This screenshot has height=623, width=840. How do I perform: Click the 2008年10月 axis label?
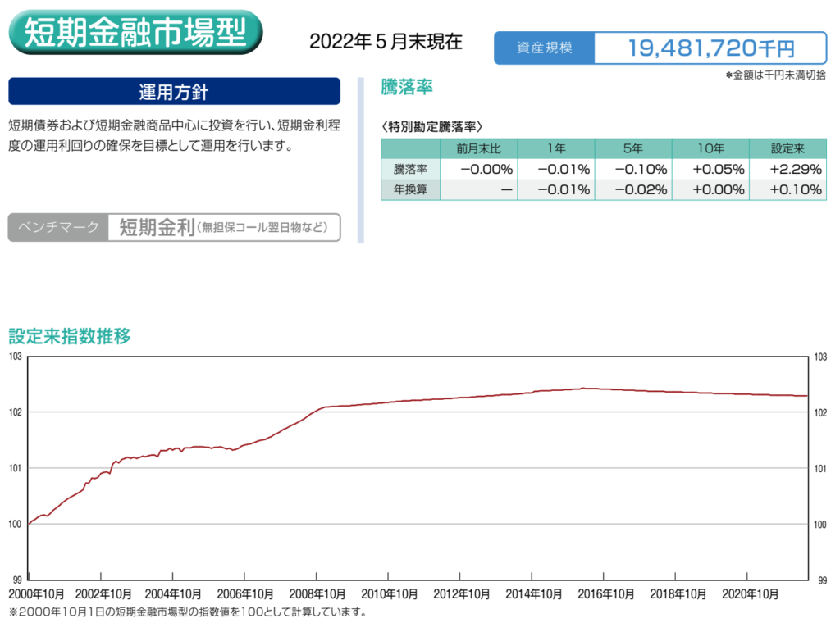[316, 594]
